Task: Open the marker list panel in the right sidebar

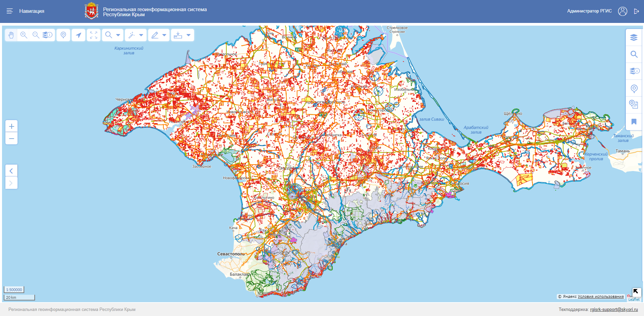Action: tap(634, 104)
